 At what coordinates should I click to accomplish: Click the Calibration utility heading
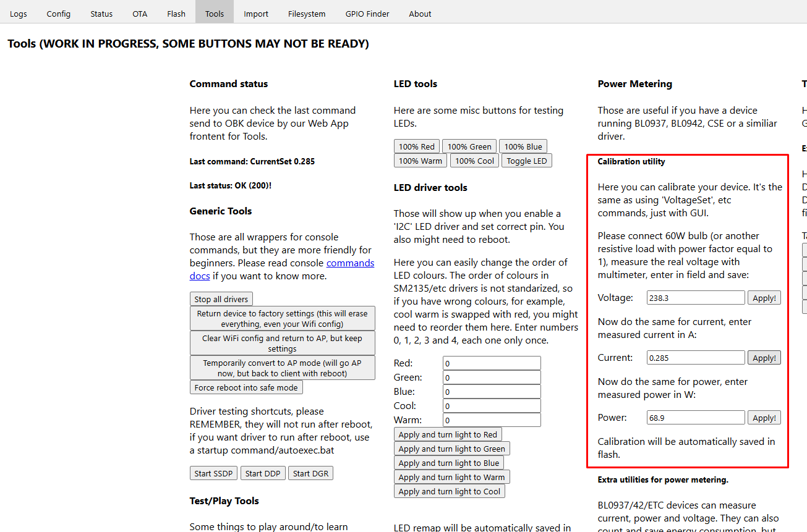click(631, 162)
